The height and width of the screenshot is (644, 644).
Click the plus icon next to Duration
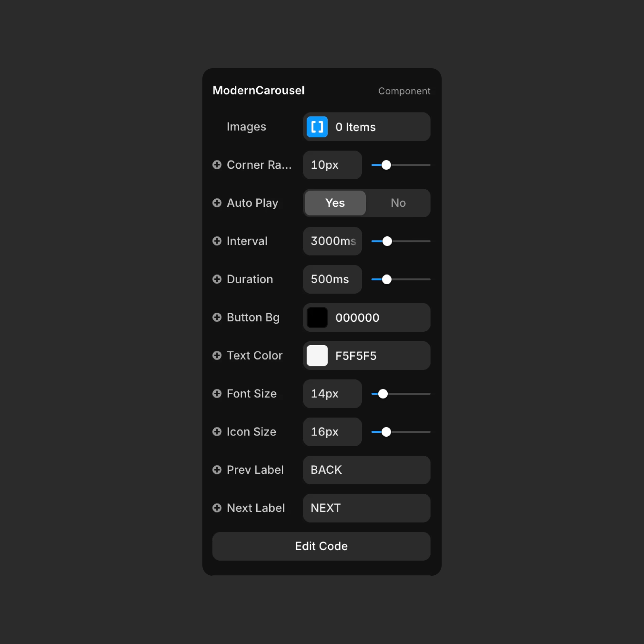[x=217, y=279]
